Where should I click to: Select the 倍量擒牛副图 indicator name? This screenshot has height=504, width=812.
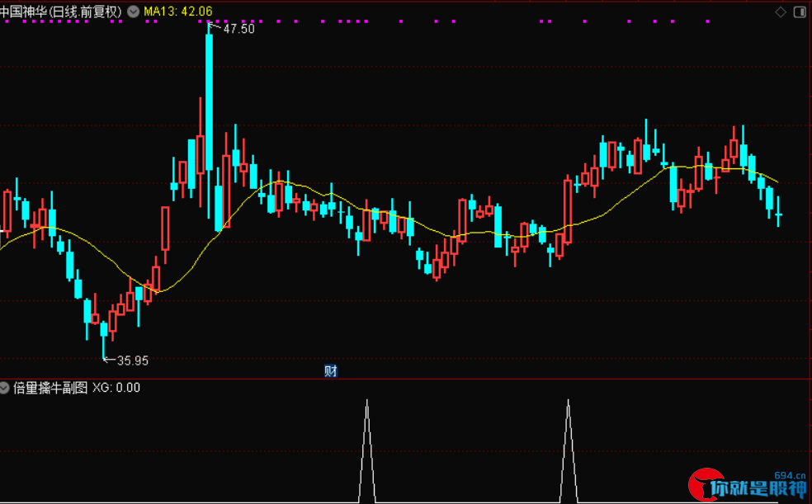click(x=50, y=388)
